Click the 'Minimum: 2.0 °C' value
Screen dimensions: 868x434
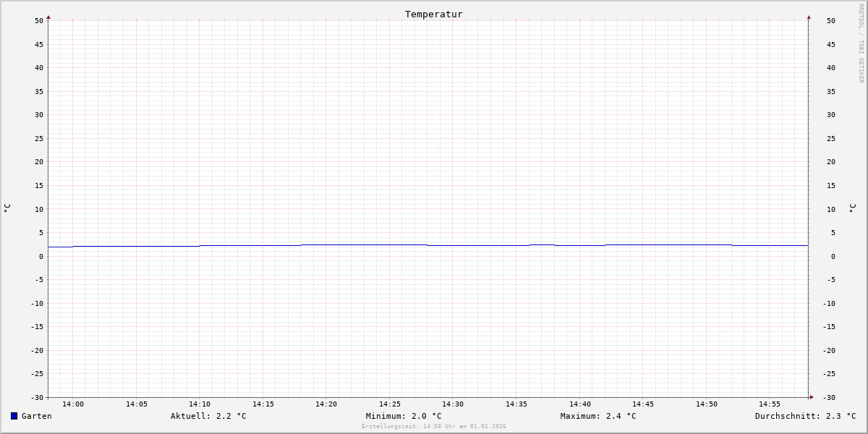pos(404,416)
